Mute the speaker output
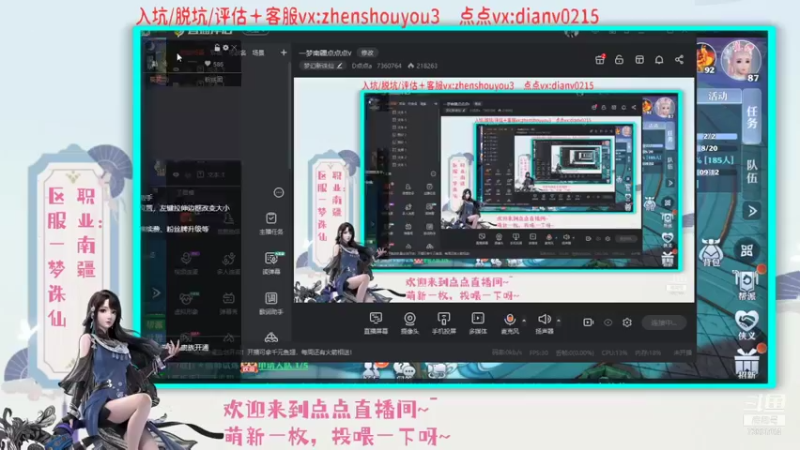 click(x=544, y=323)
